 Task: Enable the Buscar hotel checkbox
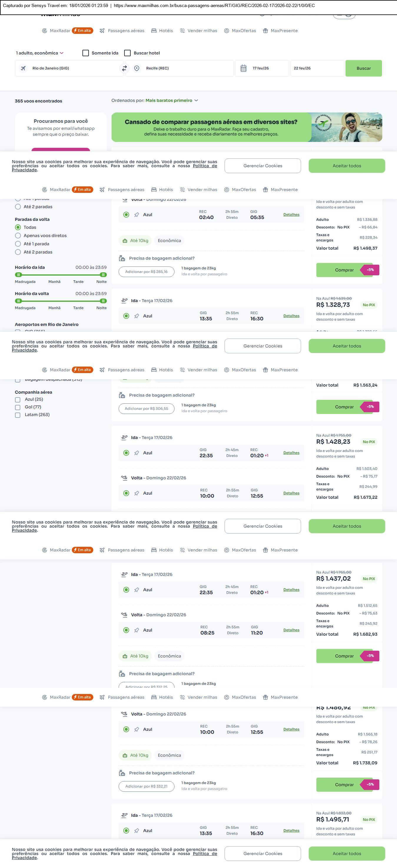pyautogui.click(x=127, y=53)
